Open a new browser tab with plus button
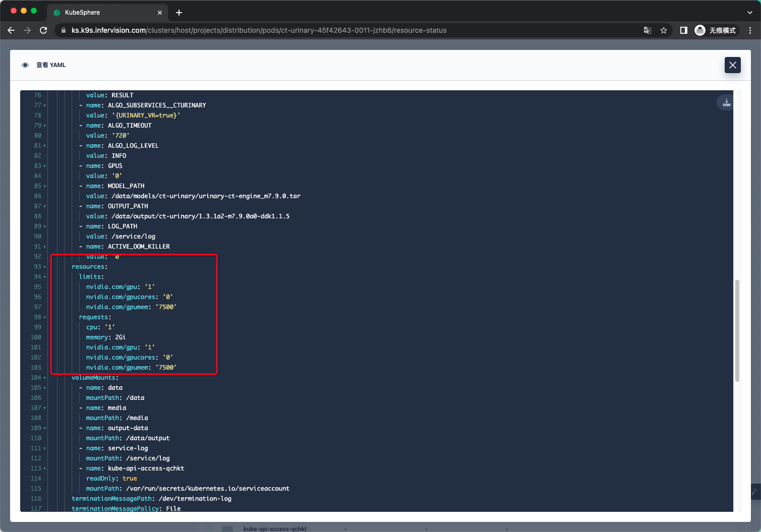The width and height of the screenshot is (761, 532). coord(179,12)
